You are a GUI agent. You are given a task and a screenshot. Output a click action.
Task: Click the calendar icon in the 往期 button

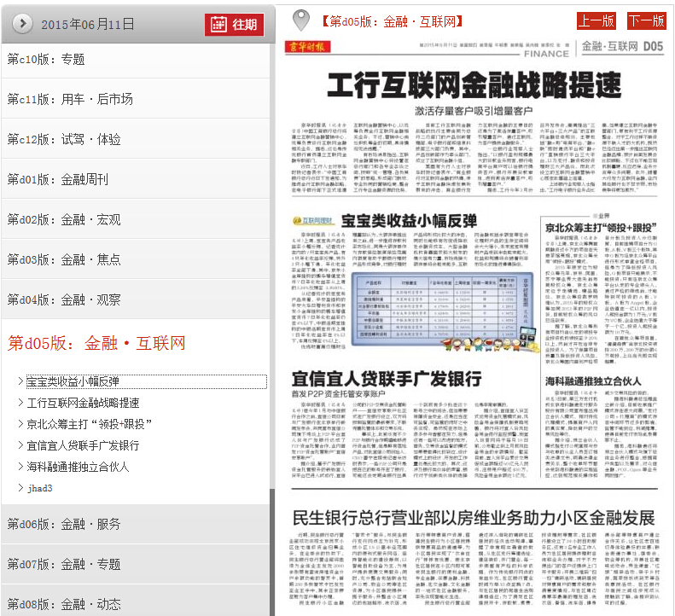click(x=218, y=25)
